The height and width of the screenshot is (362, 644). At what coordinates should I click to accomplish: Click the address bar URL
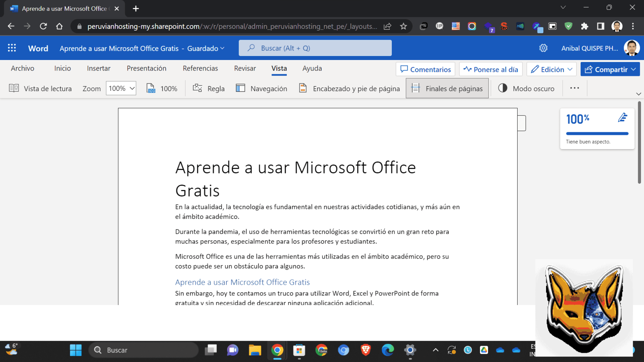(232, 26)
